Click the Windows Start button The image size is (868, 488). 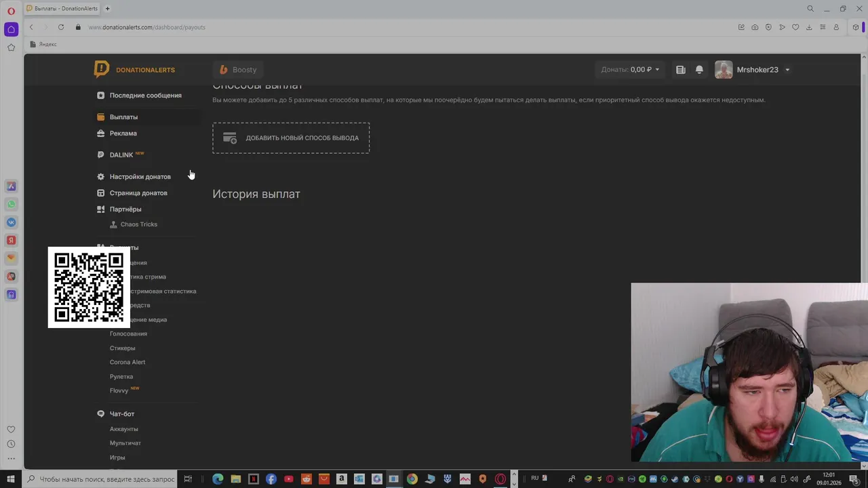point(11,479)
